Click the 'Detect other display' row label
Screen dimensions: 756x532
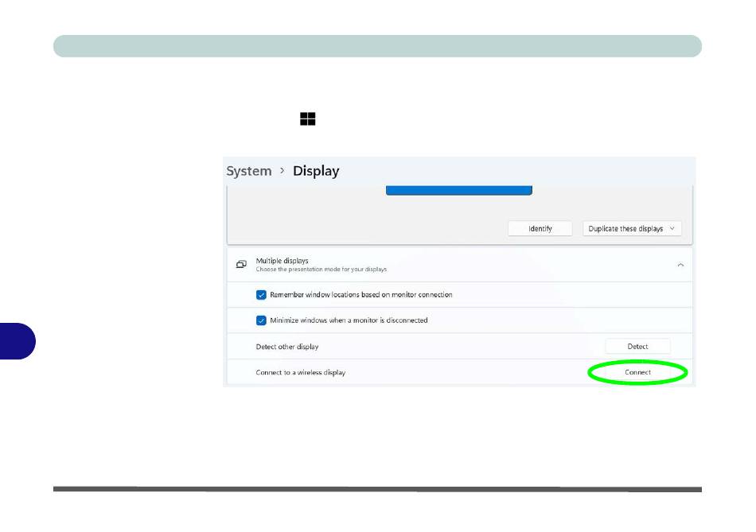286,347
